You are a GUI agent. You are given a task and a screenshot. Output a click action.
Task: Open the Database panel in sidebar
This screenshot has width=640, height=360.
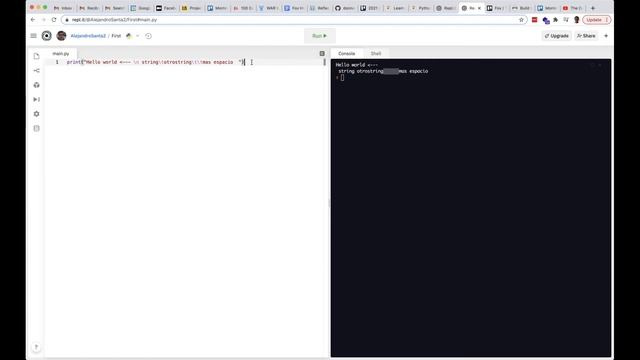pyautogui.click(x=36, y=128)
